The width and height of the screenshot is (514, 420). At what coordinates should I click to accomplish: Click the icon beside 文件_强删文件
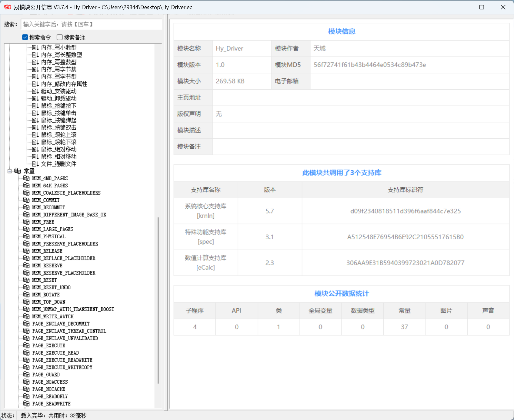35,164
